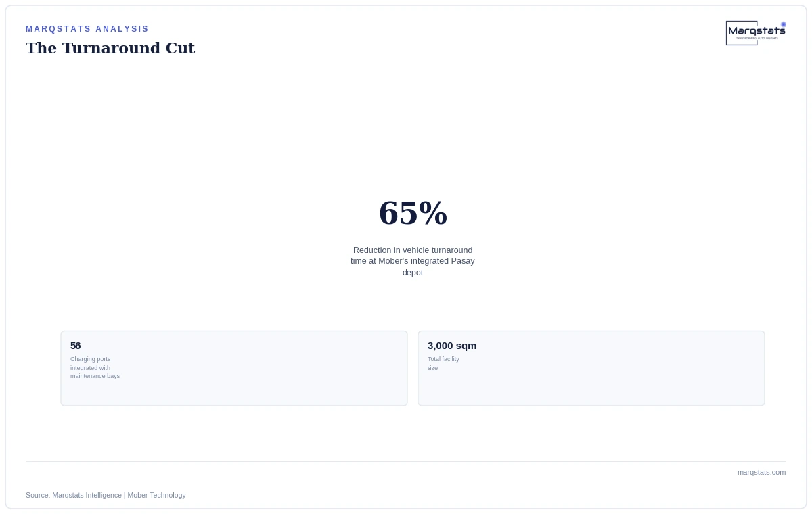Click the Source: Marqstats Intelligence text
Image resolution: width=812 pixels, height=514 pixels.
[x=74, y=495]
